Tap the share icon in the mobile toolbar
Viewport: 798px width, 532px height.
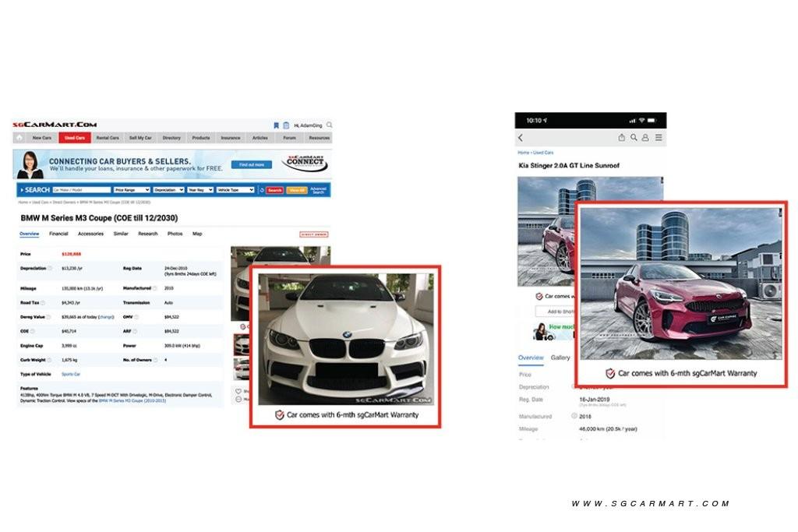[x=622, y=138]
